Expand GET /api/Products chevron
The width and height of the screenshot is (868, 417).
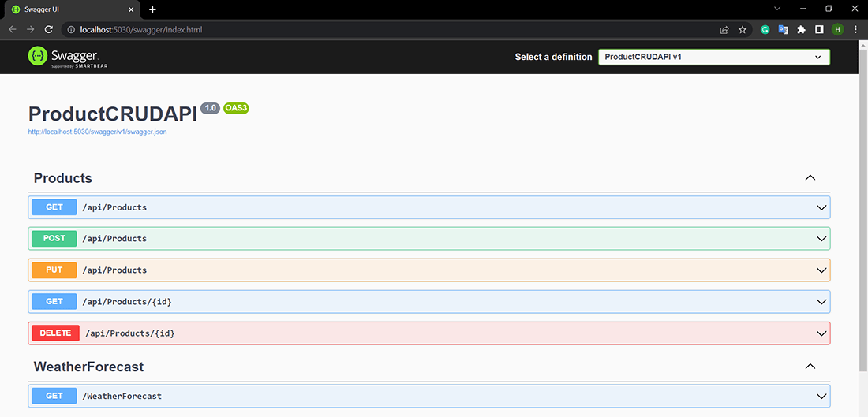click(821, 207)
